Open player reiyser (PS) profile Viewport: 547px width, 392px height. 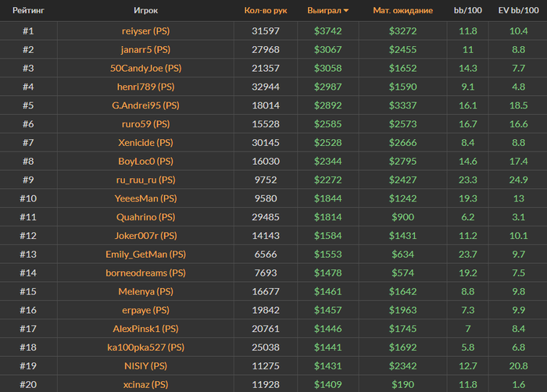[x=146, y=31]
